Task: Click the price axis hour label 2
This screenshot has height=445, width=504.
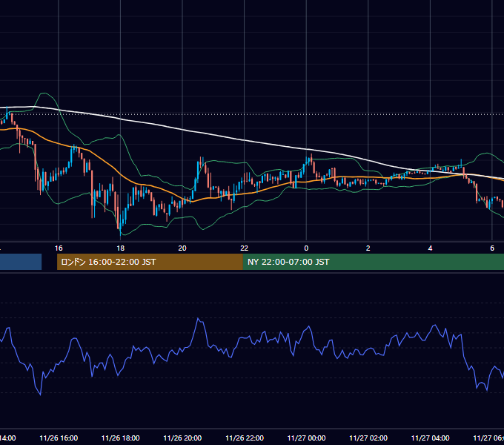Action: (x=368, y=248)
